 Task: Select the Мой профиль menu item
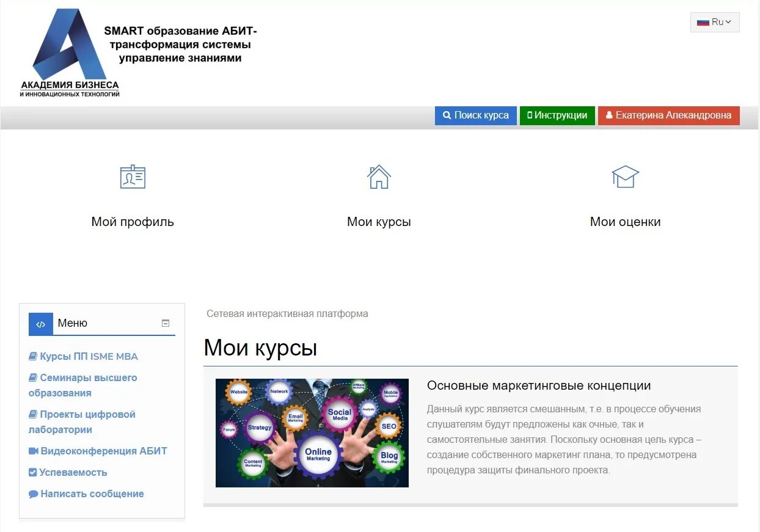click(132, 221)
